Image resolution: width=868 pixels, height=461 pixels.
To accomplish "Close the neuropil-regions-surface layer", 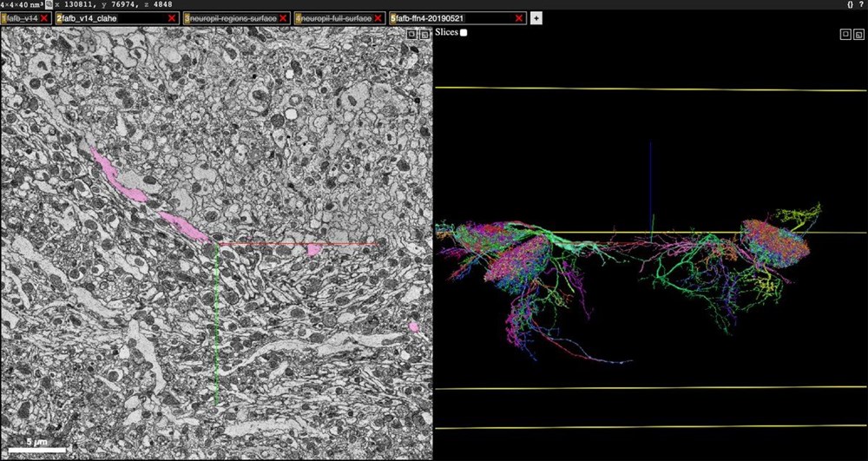I will click(x=283, y=18).
